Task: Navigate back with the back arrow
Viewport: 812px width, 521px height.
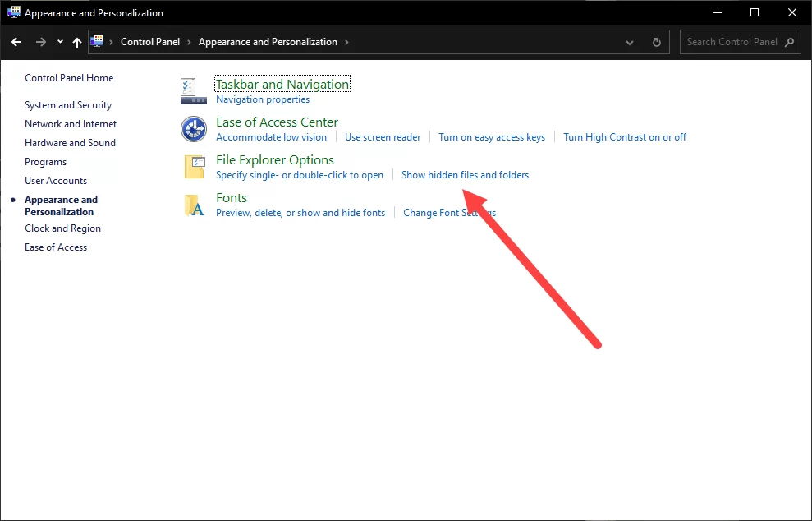Action: coord(16,41)
